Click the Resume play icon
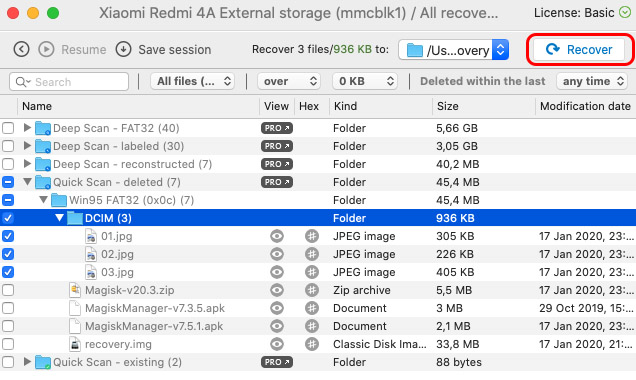 tap(46, 49)
